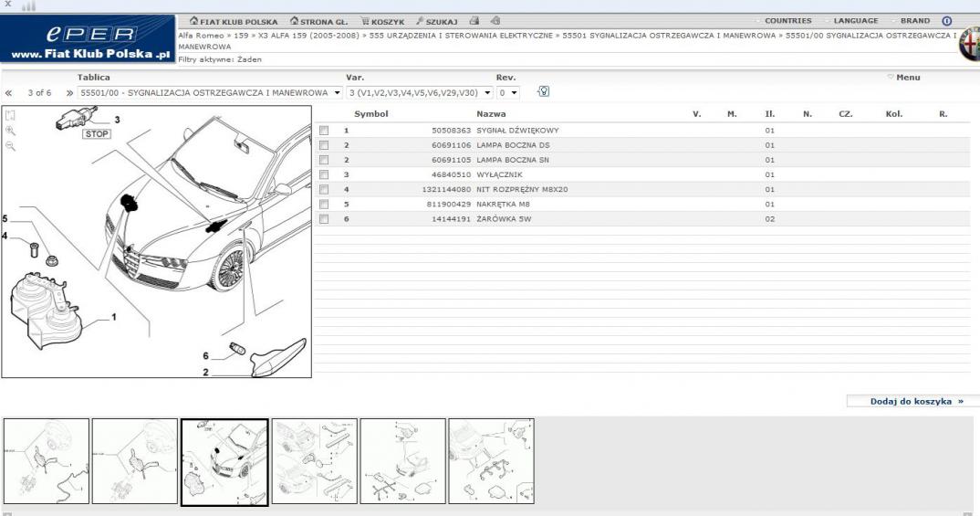980x516 pixels.
Task: Go to previous table with « arrow
Action: click(x=9, y=93)
